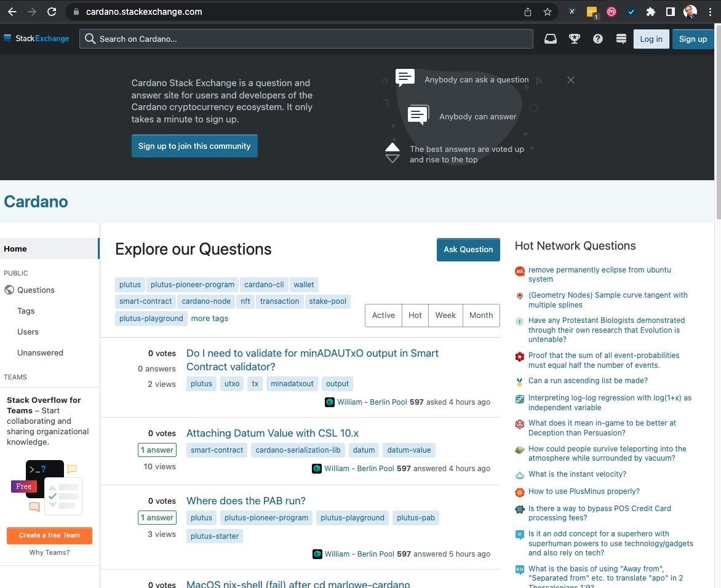Image resolution: width=721 pixels, height=588 pixels.
Task: Click the medal icon beside run ascending list question
Action: [x=520, y=381]
